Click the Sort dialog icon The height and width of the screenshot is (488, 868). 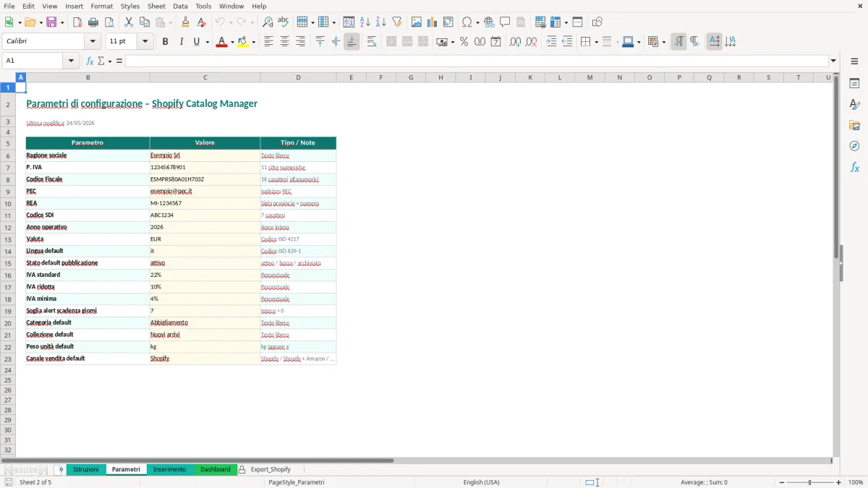(x=349, y=22)
